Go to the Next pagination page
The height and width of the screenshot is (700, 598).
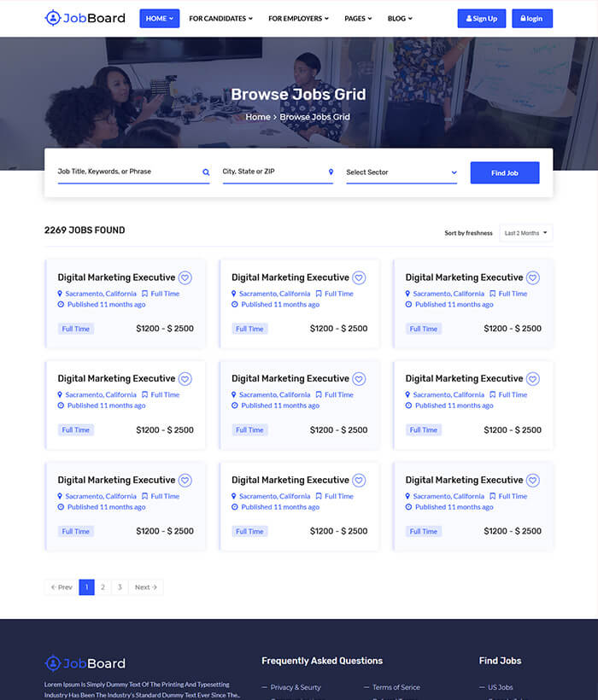click(146, 587)
